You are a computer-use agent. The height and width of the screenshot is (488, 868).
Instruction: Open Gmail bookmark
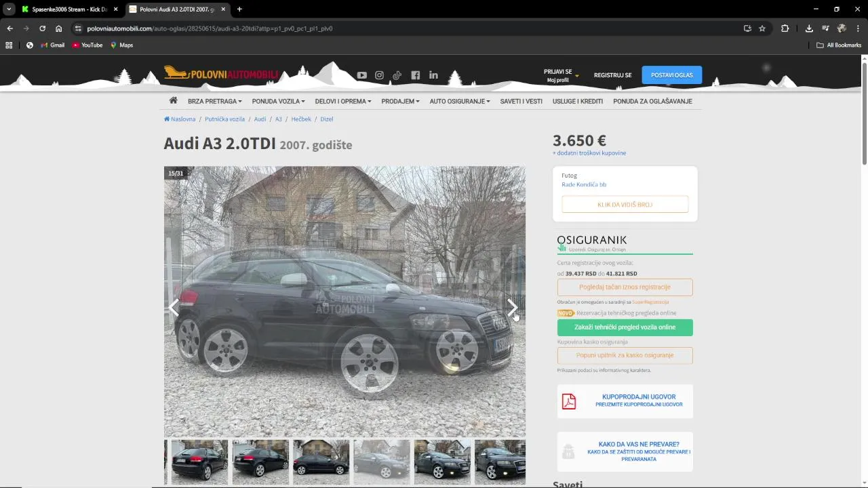coord(52,45)
